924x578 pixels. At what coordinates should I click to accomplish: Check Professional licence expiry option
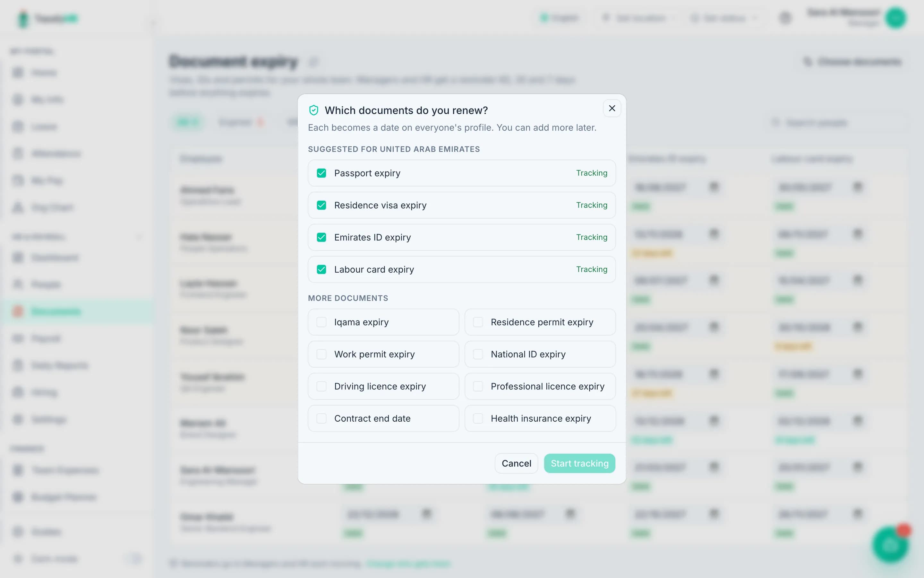[478, 387]
